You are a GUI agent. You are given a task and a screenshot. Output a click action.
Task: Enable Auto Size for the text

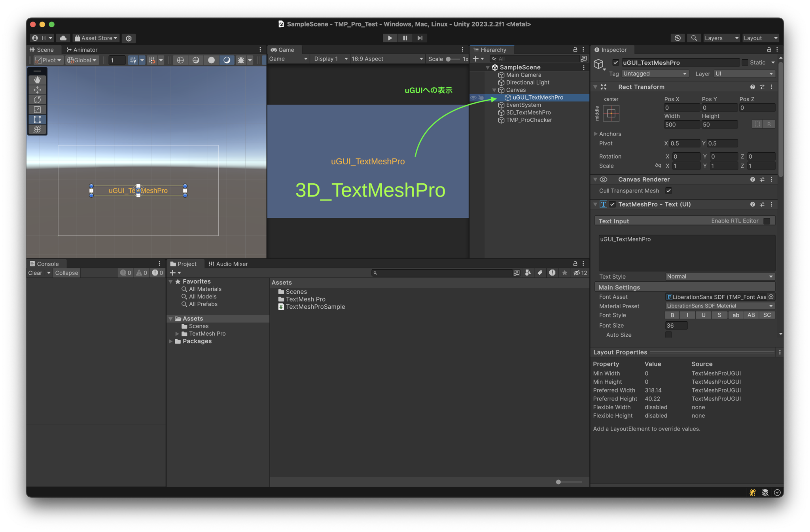click(668, 334)
